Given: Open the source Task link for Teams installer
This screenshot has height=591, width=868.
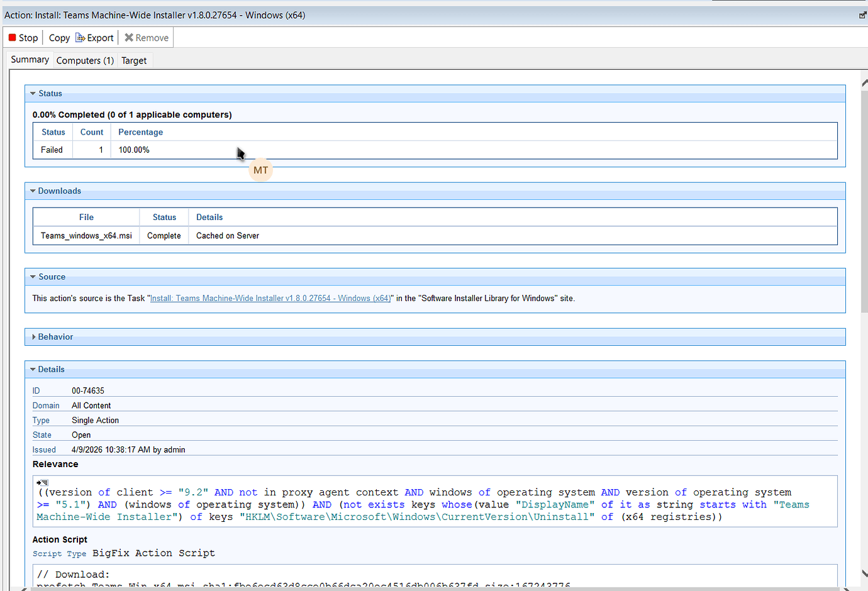Looking at the screenshot, I should point(270,299).
